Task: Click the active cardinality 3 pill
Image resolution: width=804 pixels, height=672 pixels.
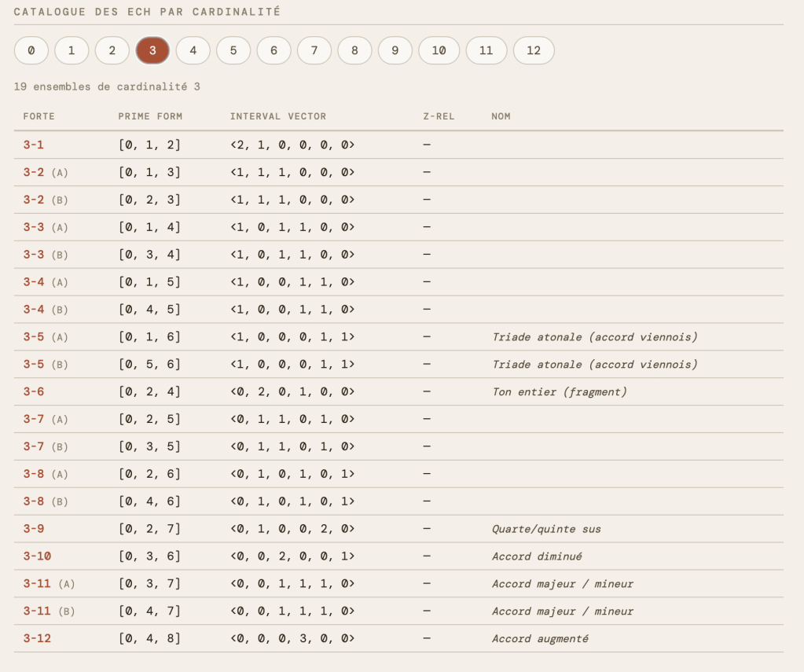Action: (x=152, y=50)
